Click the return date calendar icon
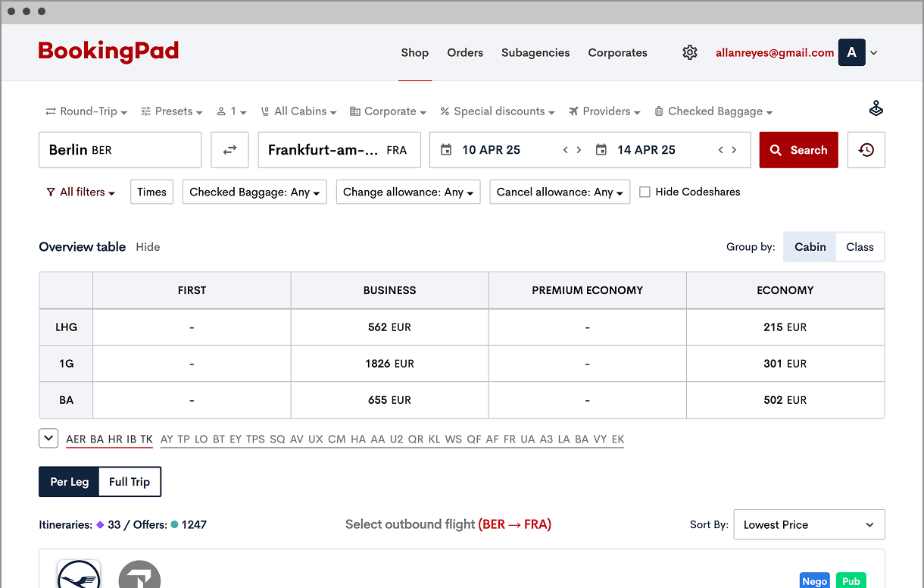The image size is (924, 588). [601, 150]
